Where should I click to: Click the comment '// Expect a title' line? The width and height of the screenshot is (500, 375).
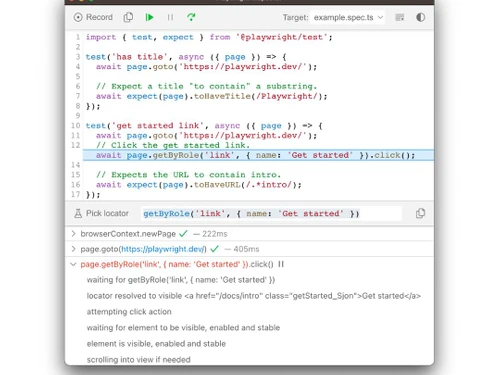pos(206,86)
